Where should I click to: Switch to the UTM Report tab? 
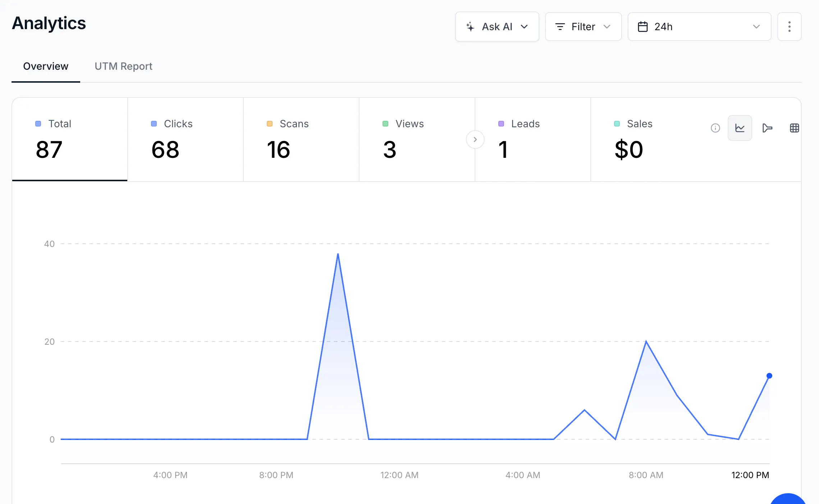tap(123, 66)
